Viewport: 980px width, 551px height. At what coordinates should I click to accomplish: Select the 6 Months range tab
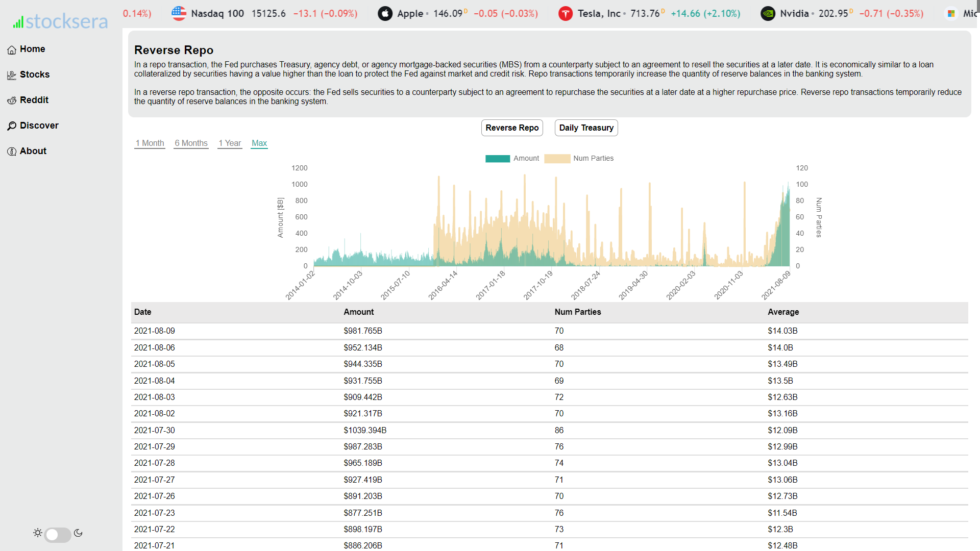pos(191,143)
